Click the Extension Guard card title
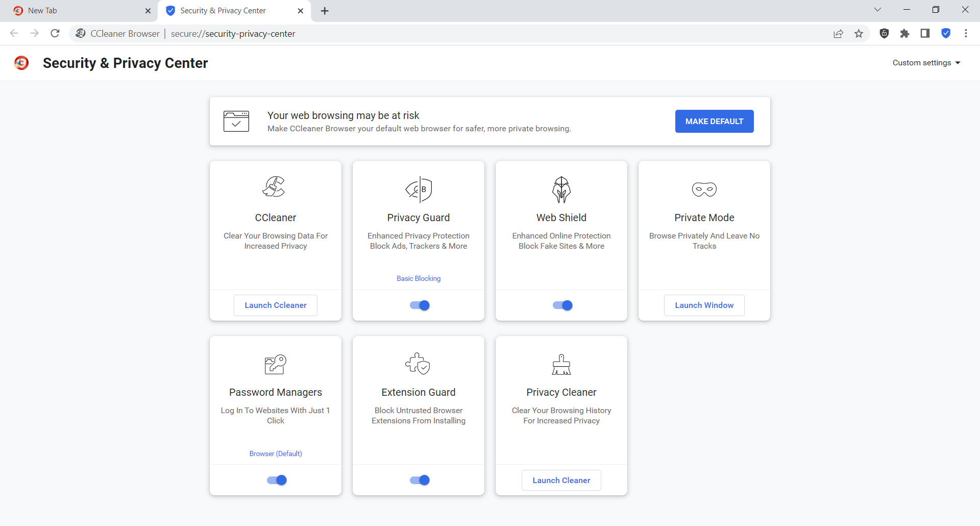Image resolution: width=980 pixels, height=526 pixels. [419, 392]
